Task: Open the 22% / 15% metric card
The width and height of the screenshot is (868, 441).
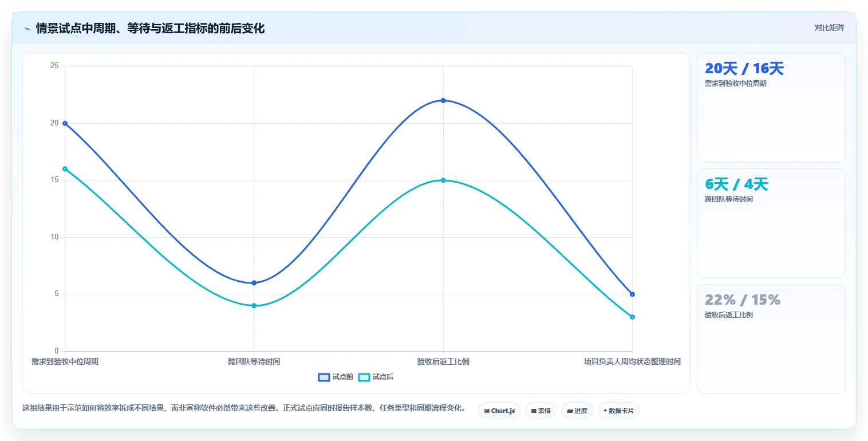Action: pyautogui.click(x=771, y=339)
